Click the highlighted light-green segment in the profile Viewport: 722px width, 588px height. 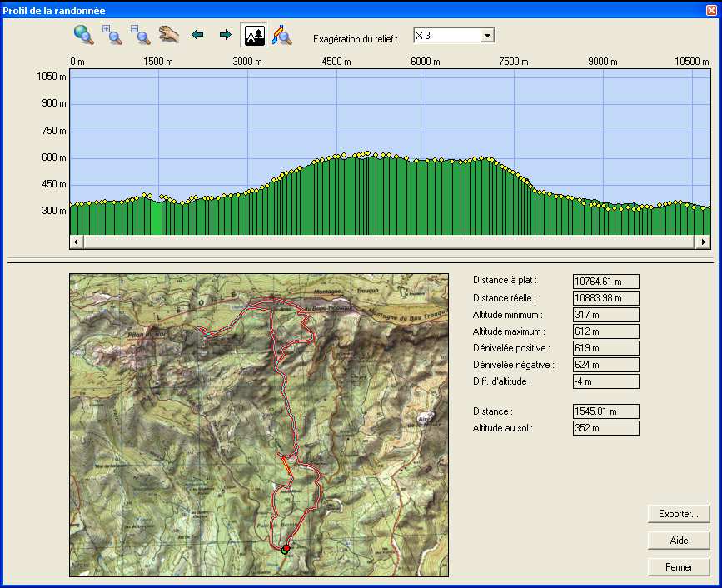[x=156, y=218]
